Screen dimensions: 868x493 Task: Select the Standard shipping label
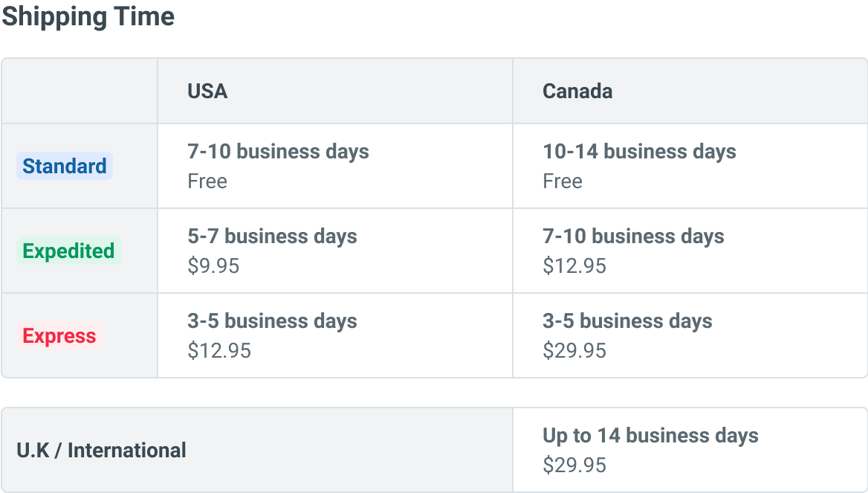(x=65, y=166)
